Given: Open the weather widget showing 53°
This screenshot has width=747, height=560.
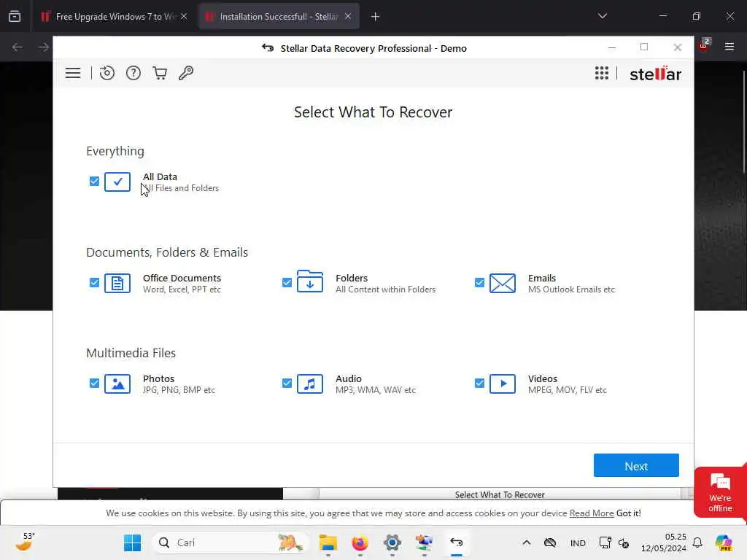Looking at the screenshot, I should pos(26,542).
